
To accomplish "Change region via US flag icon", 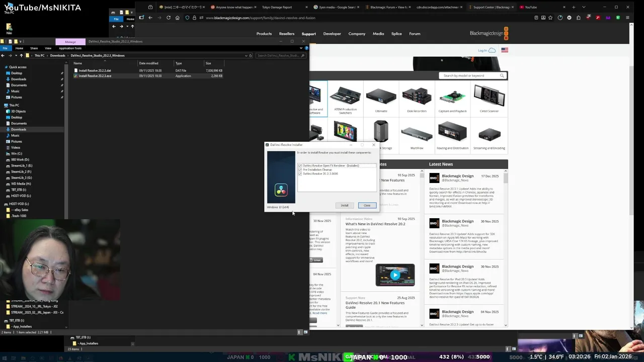I will coord(505,50).
